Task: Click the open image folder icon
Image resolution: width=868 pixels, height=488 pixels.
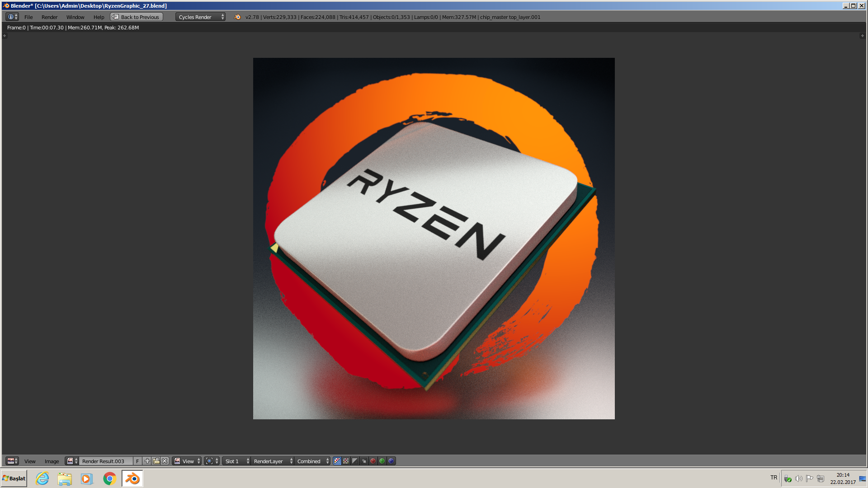Action: [x=156, y=461]
